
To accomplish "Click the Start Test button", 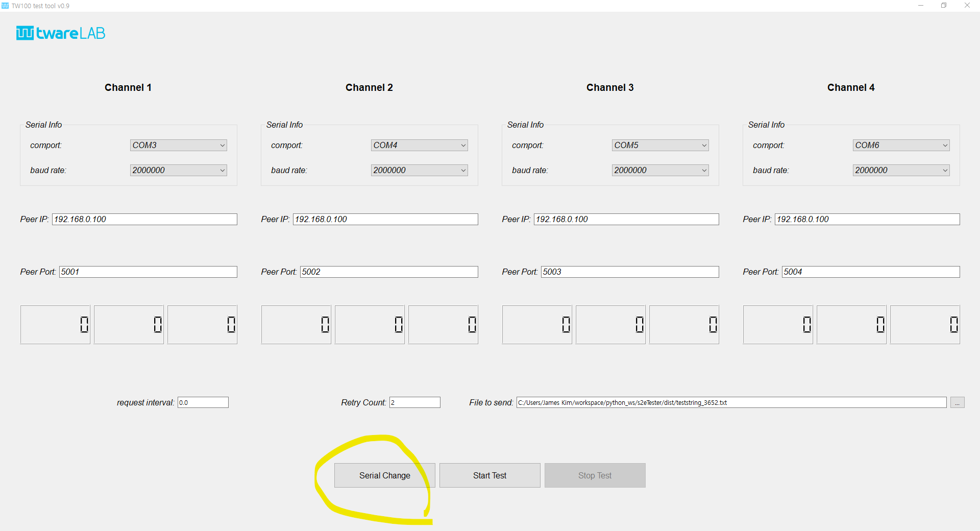I will tap(489, 475).
